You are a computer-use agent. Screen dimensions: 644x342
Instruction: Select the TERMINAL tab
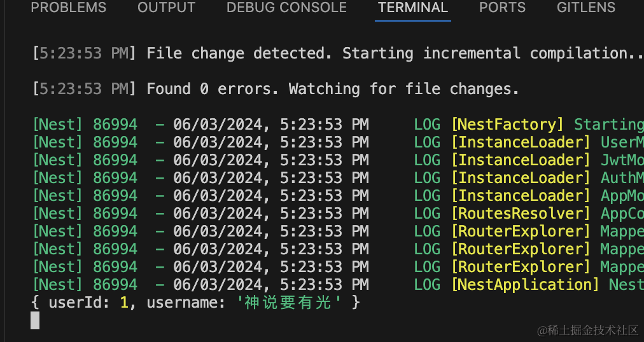[412, 8]
